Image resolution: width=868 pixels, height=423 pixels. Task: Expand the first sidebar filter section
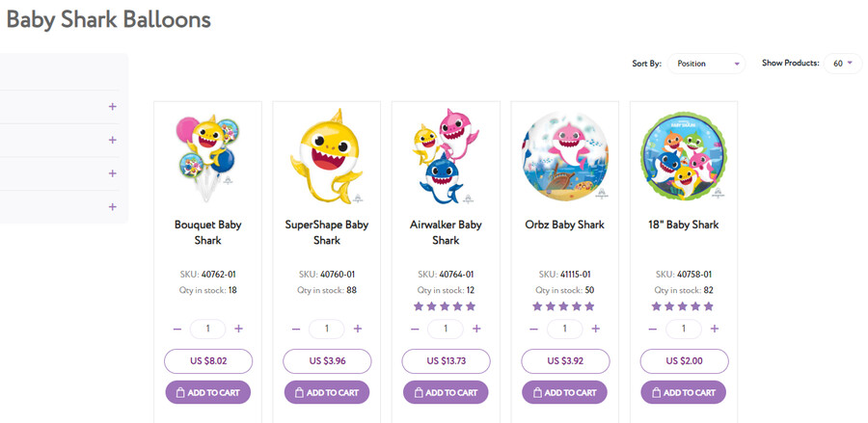point(113,106)
